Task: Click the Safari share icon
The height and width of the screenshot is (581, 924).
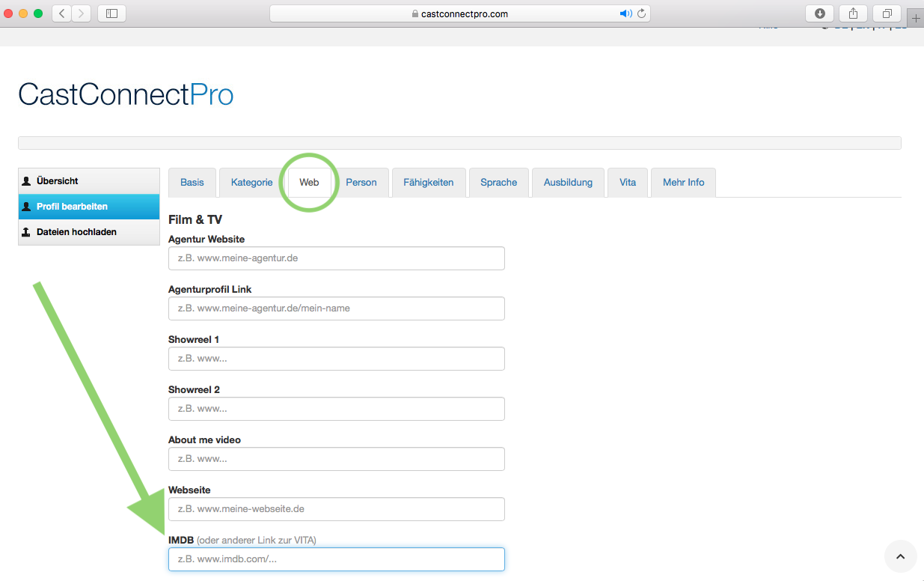Action: (x=853, y=13)
